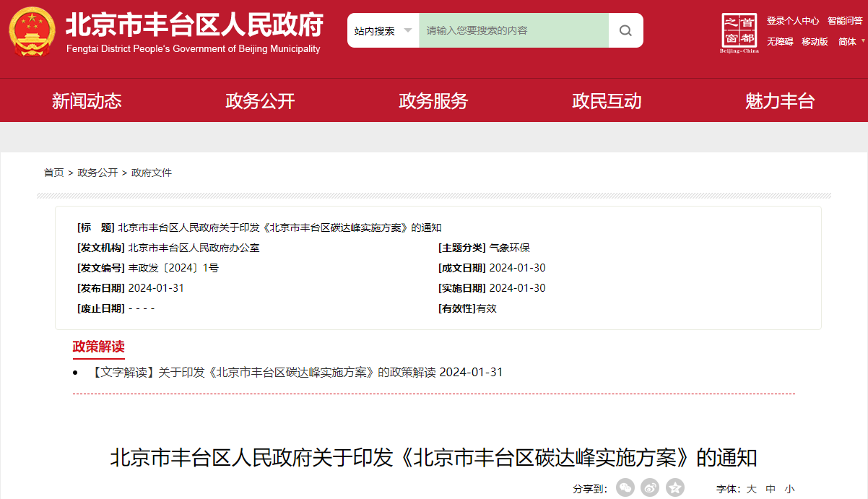Image resolution: width=868 pixels, height=499 pixels.
Task: Share article to QQ Zone star icon
Action: click(674, 488)
